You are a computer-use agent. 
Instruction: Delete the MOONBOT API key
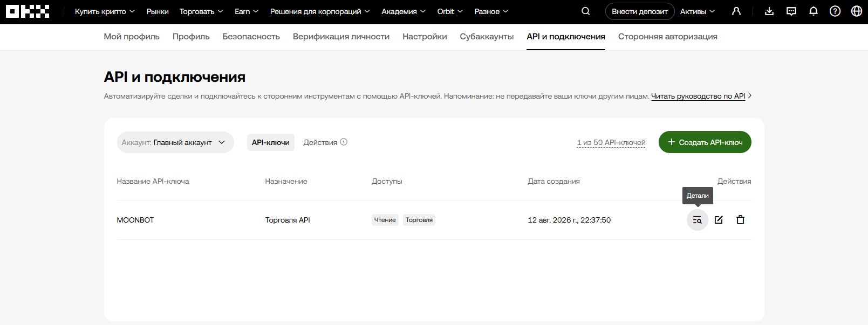click(x=741, y=220)
